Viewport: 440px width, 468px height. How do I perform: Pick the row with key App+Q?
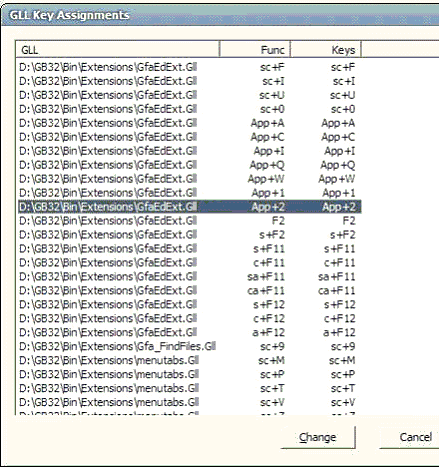tap(189, 165)
